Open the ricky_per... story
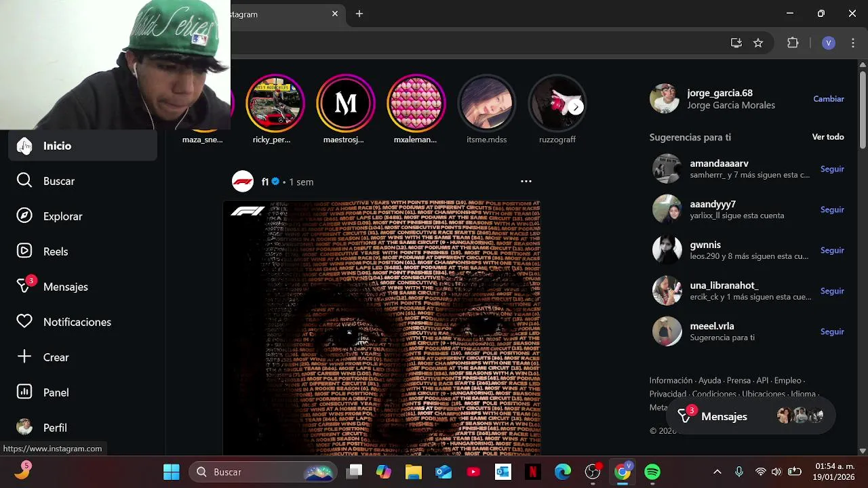This screenshot has height=488, width=868. point(275,103)
